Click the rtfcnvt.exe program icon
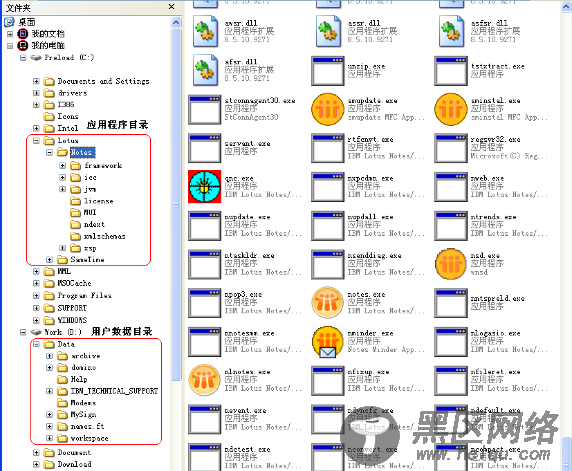Image resolution: width=572 pixels, height=471 pixels. click(x=328, y=148)
